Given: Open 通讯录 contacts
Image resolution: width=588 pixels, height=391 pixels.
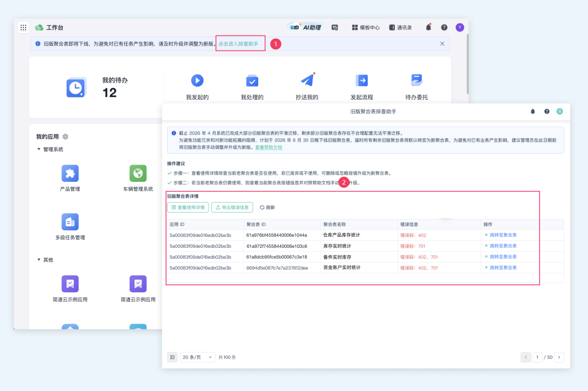Looking at the screenshot, I should pyautogui.click(x=400, y=27).
